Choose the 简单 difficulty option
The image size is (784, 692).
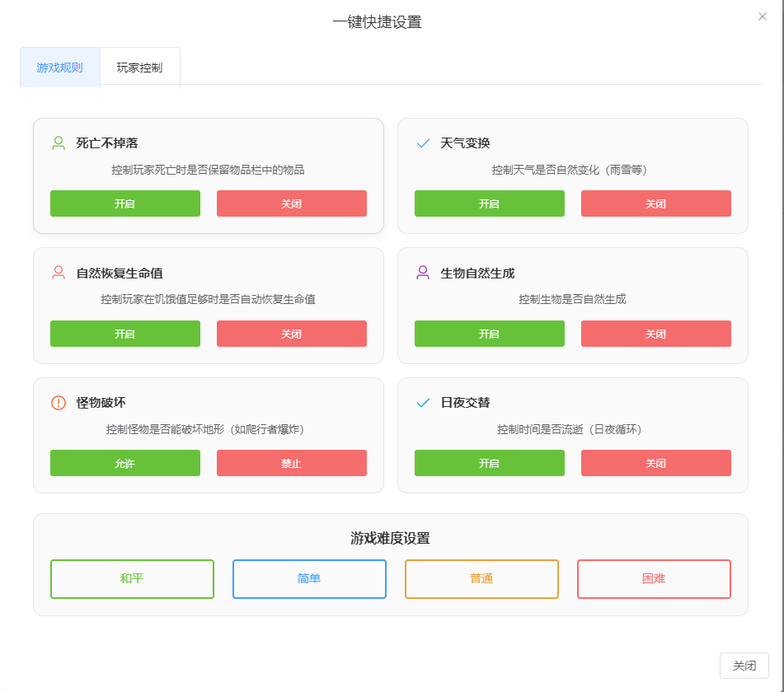tap(309, 578)
